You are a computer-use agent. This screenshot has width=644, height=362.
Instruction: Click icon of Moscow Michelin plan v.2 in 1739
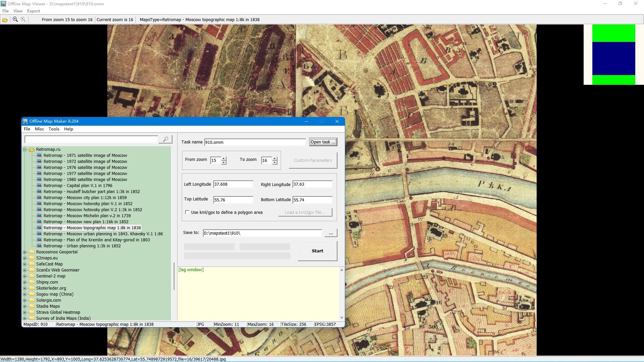[x=39, y=216]
